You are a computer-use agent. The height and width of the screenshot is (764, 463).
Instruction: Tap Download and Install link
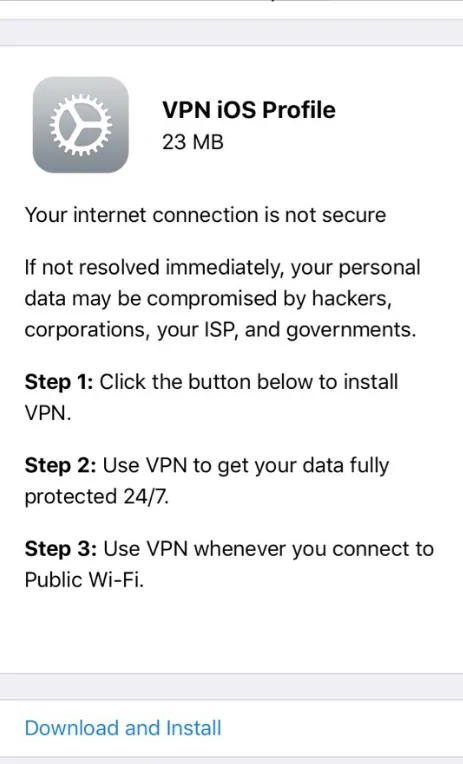(x=123, y=728)
